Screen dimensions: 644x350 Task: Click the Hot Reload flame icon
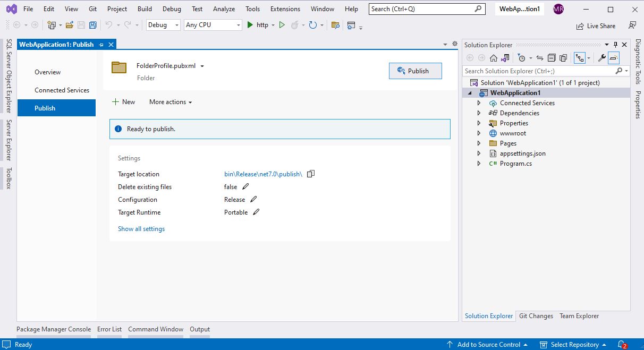pos(296,25)
